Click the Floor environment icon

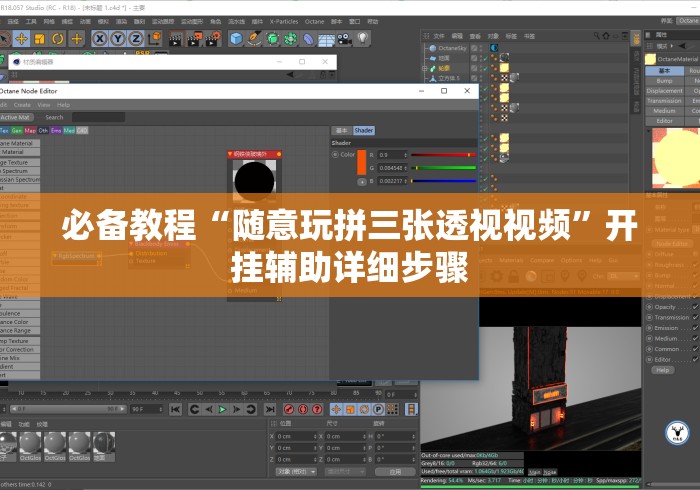coord(326,39)
